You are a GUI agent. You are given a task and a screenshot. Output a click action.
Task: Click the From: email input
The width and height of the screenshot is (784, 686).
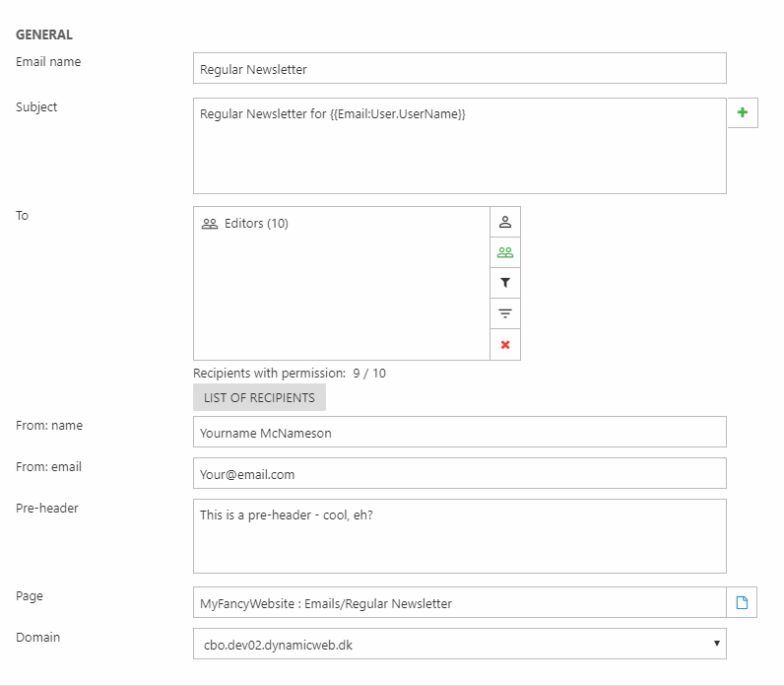[x=460, y=473]
